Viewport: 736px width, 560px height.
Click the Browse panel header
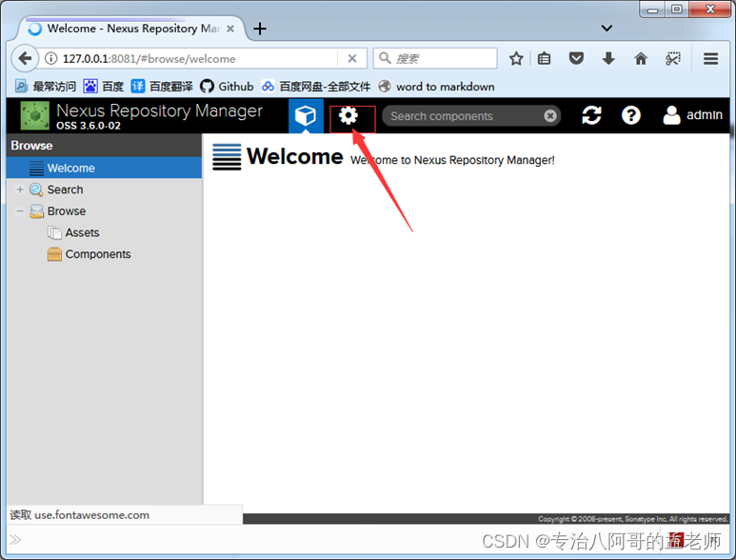coord(104,146)
